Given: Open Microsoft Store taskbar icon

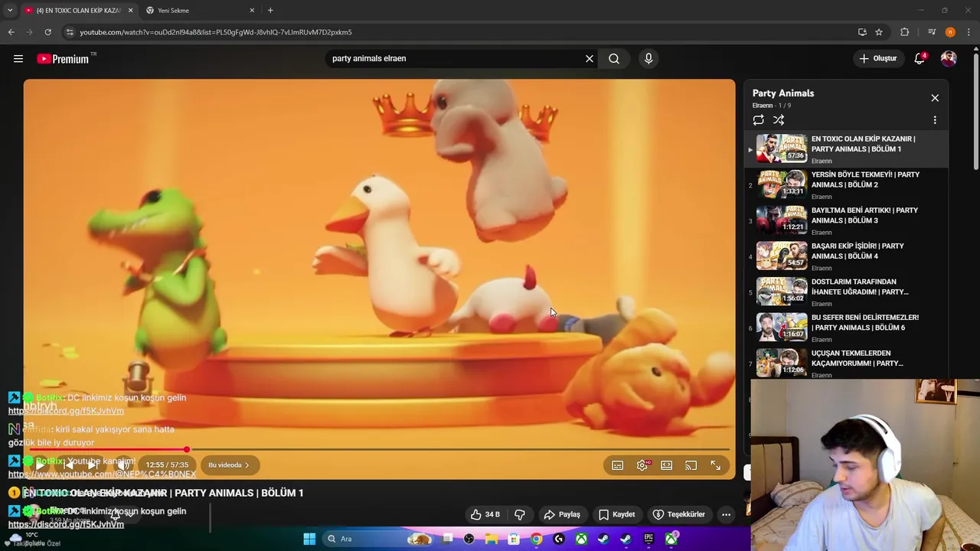Looking at the screenshot, I should (x=514, y=539).
